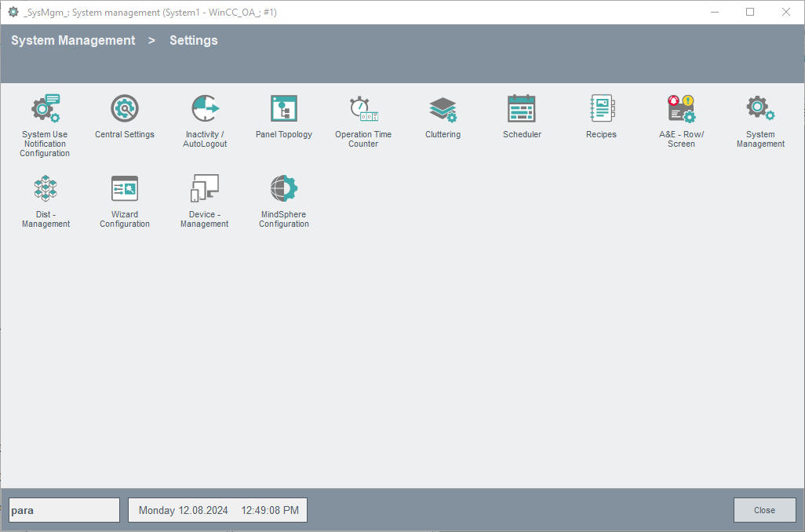Open Dist Management icon
The image size is (805, 532).
click(46, 189)
